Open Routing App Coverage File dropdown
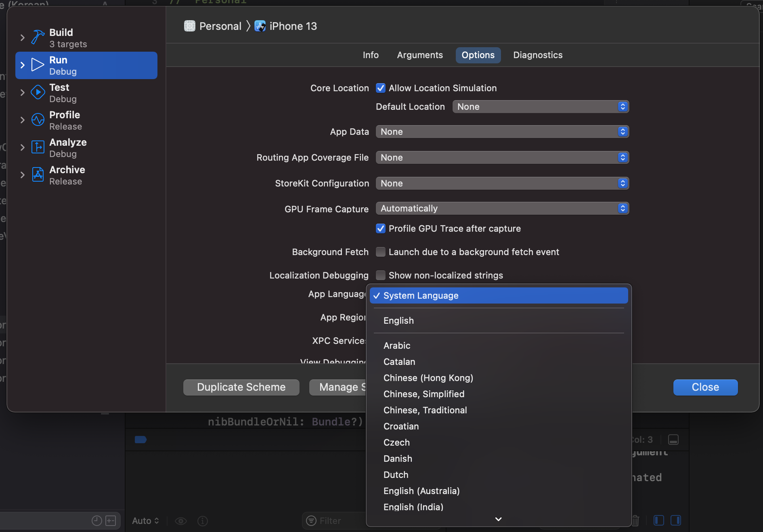The image size is (763, 532). coord(502,157)
